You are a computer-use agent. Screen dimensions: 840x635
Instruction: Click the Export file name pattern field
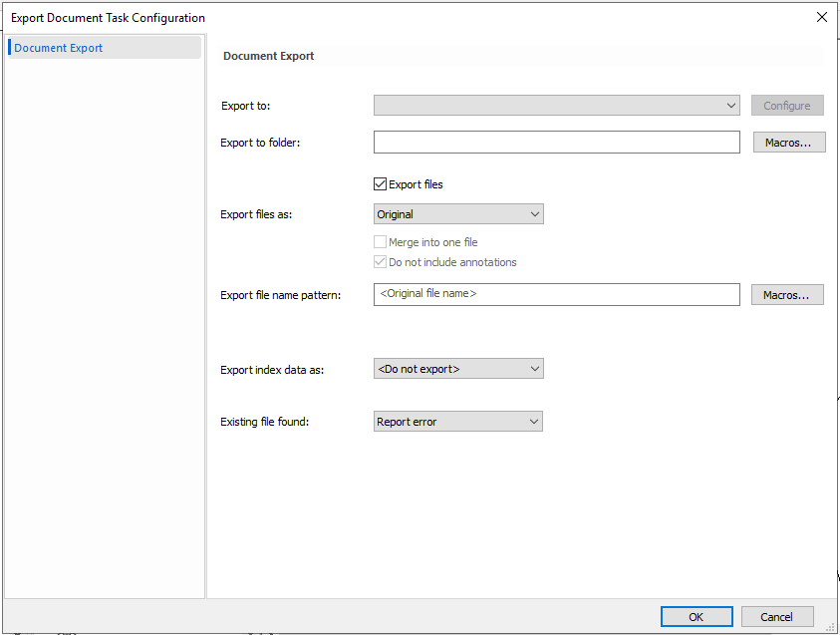[x=557, y=295]
